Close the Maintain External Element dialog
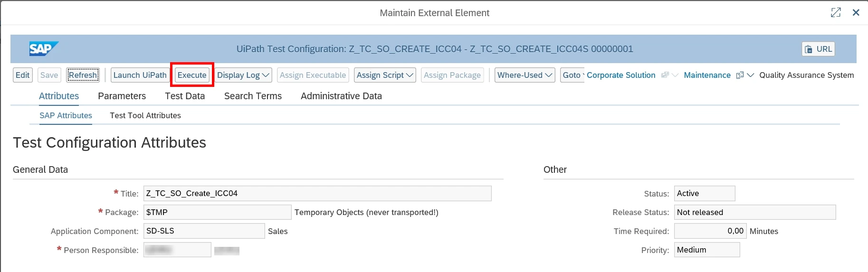868x272 pixels. [856, 13]
